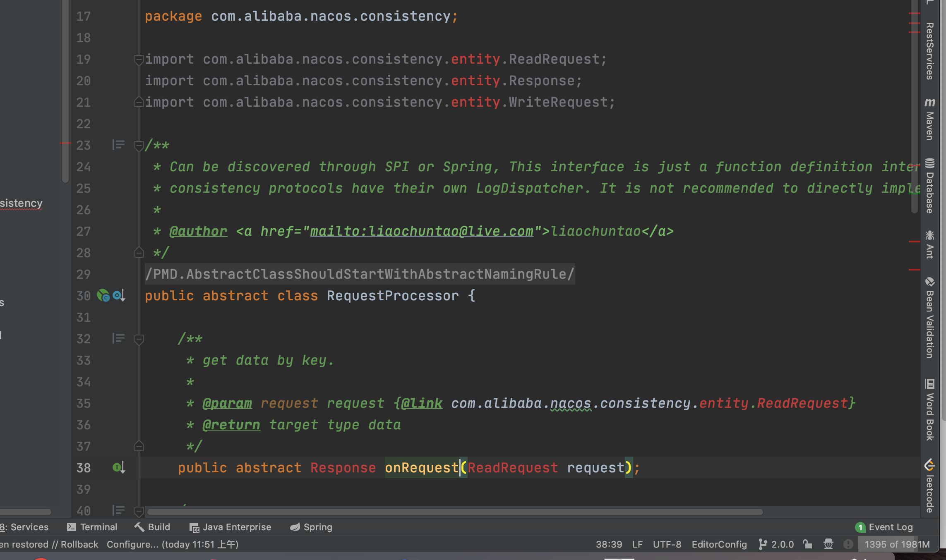
Task: Toggle rendered doc view on line 40
Action: pos(118,510)
